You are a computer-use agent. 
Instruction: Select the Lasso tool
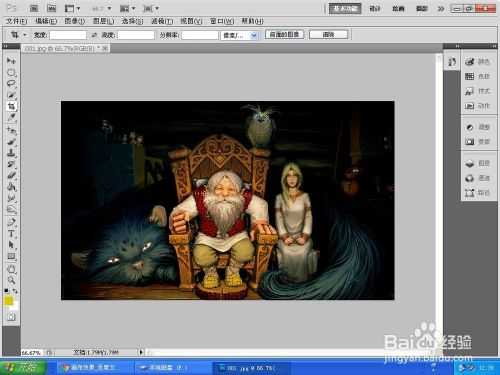pos(11,83)
